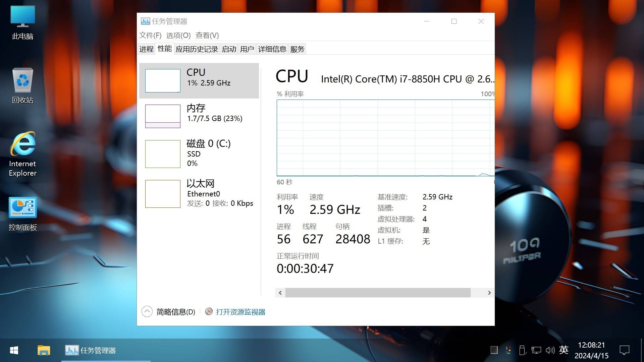Open the 此电脑 desktop icon

point(22,23)
